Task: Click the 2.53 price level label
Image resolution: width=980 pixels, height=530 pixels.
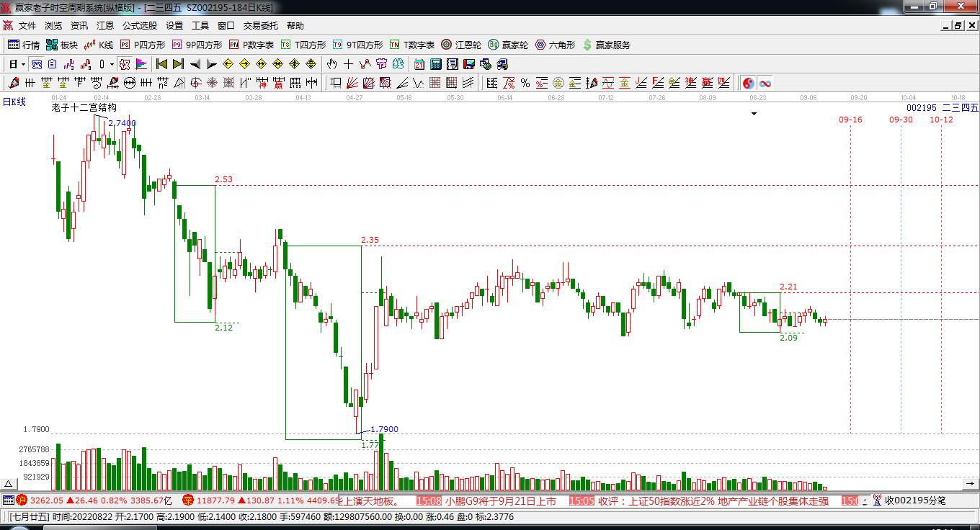Action: click(x=223, y=179)
